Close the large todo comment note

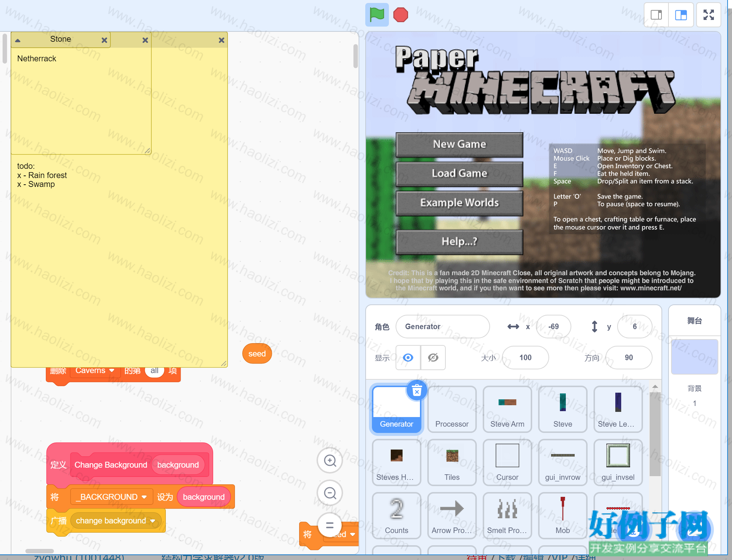click(222, 40)
